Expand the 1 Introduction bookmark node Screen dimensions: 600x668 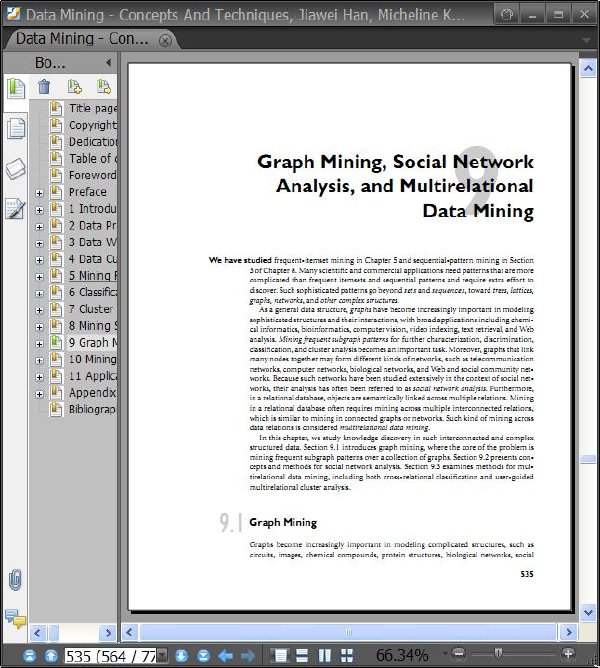coord(39,210)
